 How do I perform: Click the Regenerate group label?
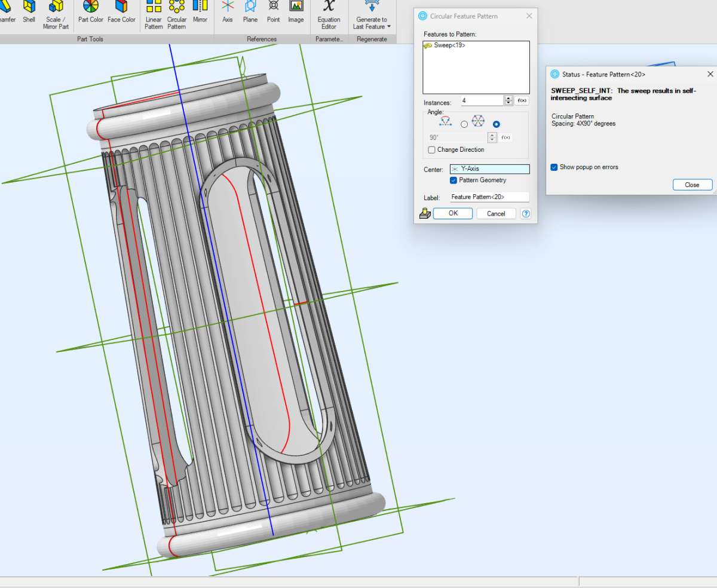click(x=372, y=39)
